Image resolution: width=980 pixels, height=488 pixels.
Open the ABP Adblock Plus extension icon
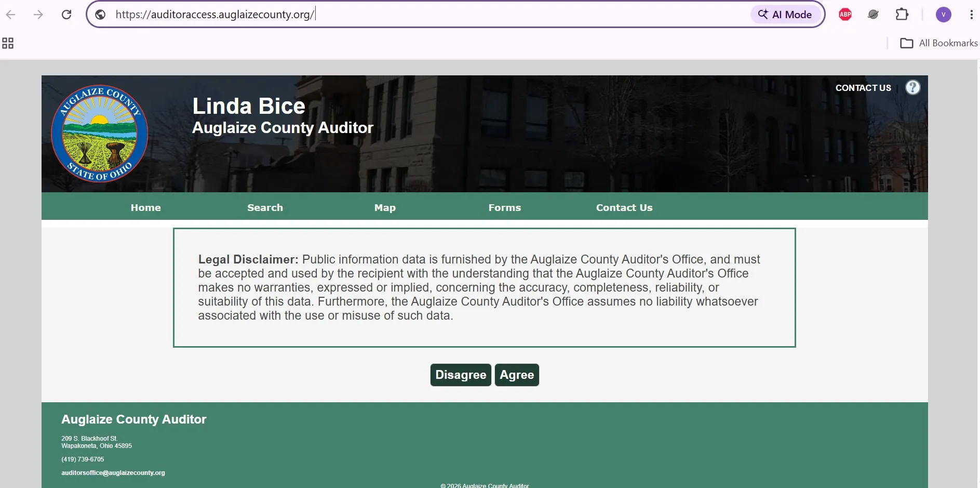coord(845,15)
